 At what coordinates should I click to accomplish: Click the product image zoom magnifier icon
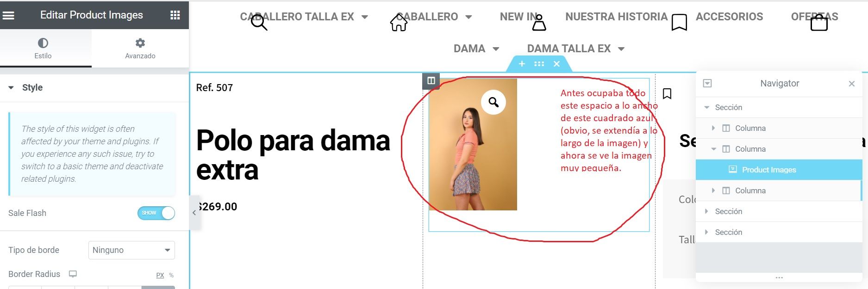point(493,102)
